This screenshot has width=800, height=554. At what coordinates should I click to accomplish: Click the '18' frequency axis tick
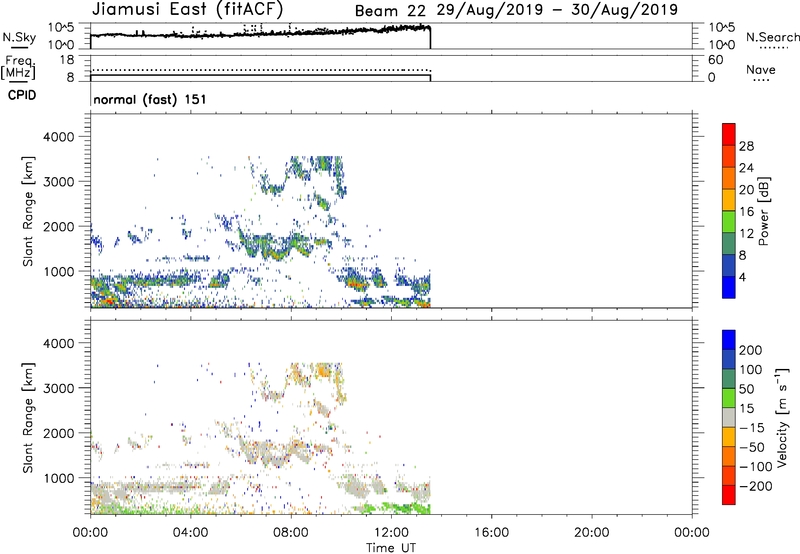pos(67,60)
